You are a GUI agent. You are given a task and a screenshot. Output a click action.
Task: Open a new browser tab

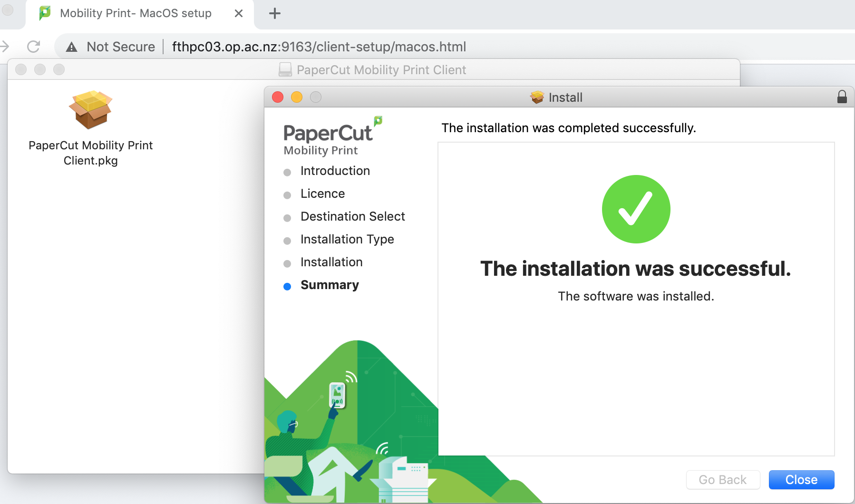pos(275,13)
